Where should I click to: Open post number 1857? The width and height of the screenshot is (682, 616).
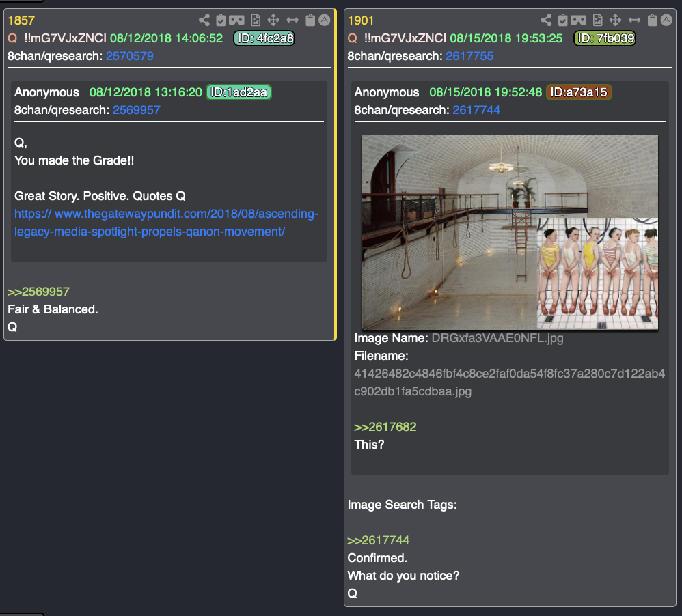point(21,20)
